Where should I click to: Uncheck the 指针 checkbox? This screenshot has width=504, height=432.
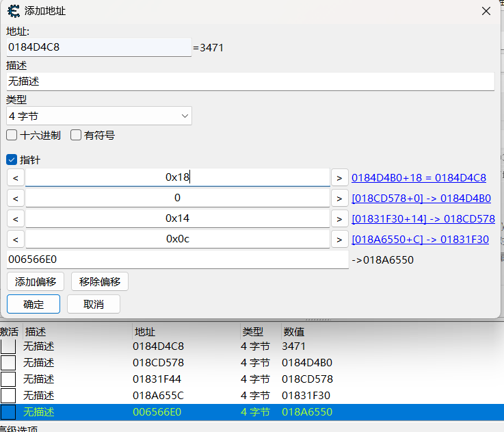(12, 160)
